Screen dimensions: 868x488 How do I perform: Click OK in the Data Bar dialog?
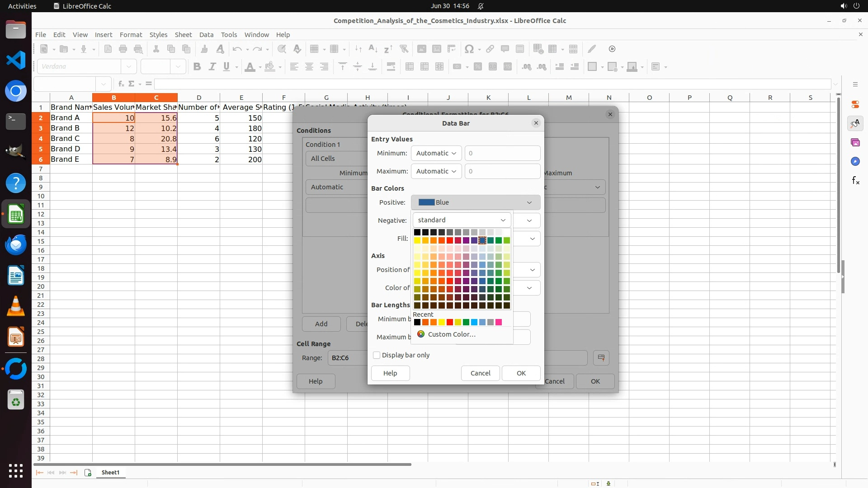(x=521, y=373)
